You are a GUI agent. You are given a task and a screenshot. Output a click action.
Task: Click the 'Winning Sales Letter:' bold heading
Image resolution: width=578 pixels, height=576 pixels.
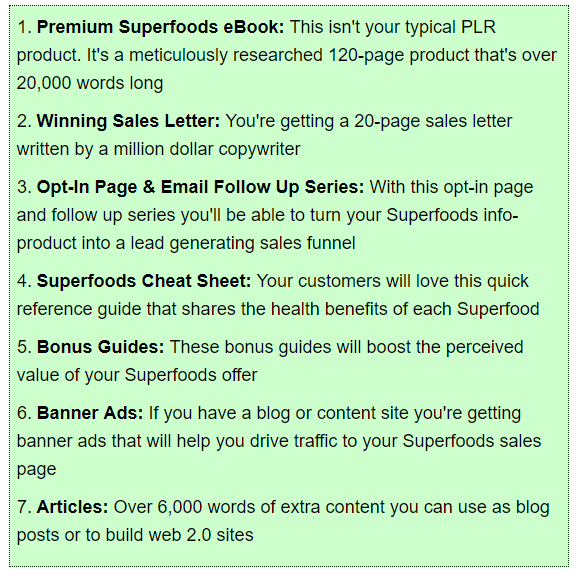(128, 121)
